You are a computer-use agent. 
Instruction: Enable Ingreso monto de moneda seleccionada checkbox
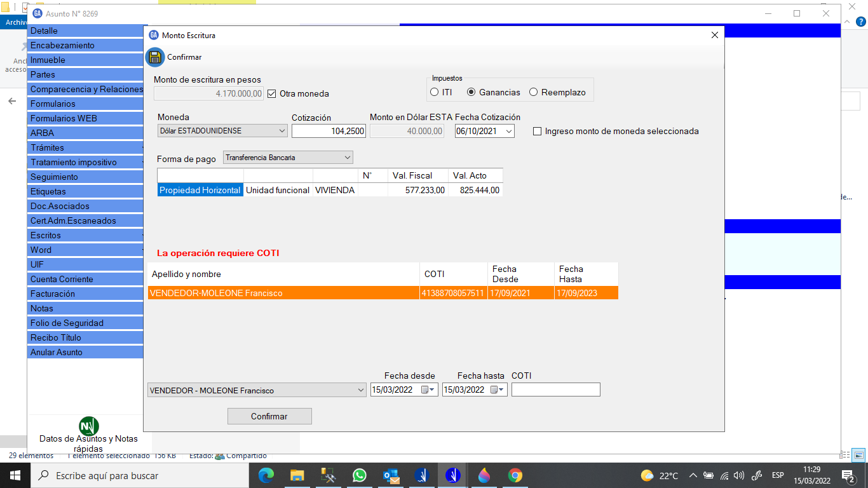pyautogui.click(x=538, y=131)
